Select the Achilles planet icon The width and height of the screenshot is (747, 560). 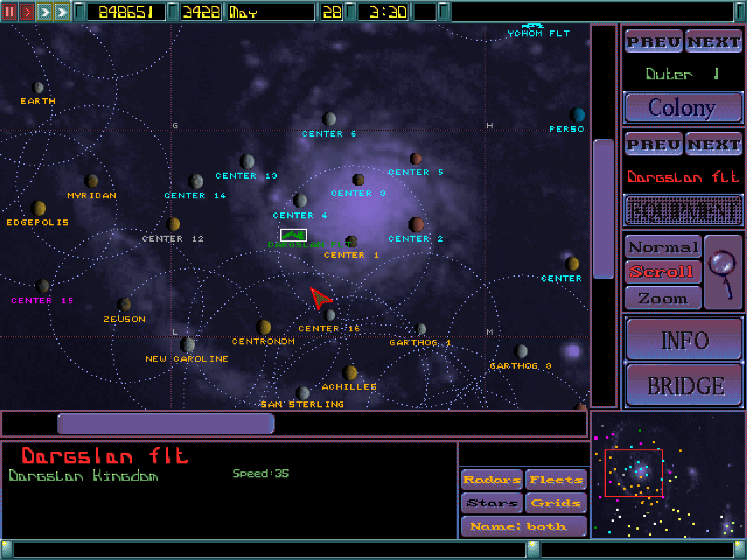click(x=349, y=373)
